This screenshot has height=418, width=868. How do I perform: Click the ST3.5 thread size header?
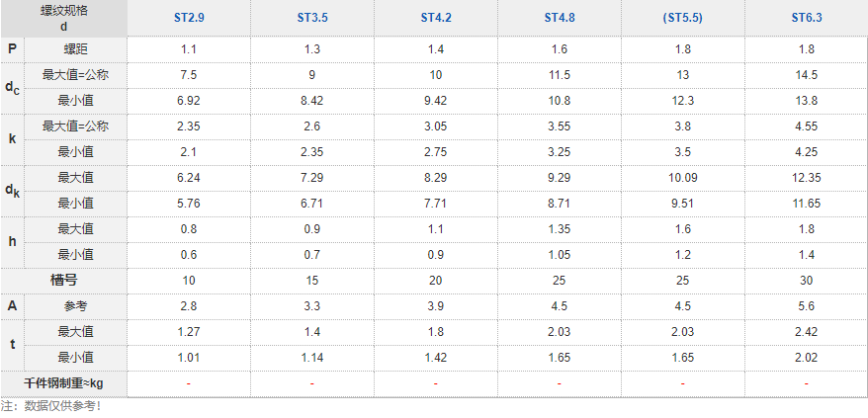click(311, 19)
